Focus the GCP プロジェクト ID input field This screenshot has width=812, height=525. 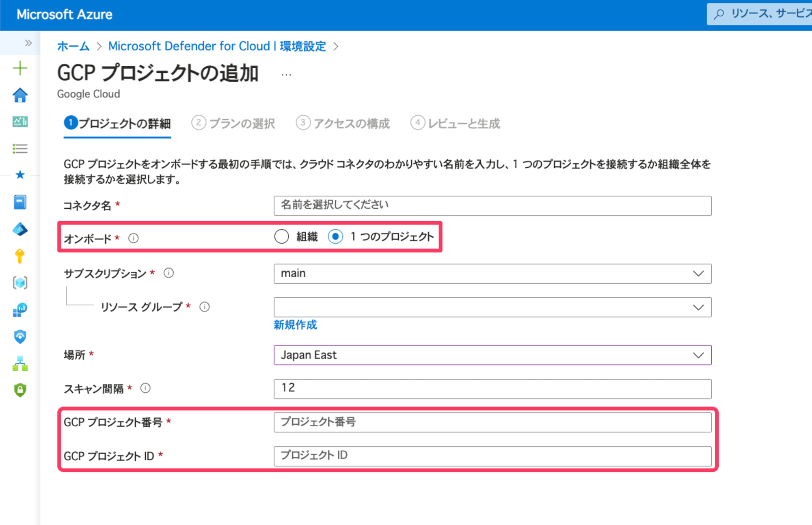pyautogui.click(x=492, y=456)
